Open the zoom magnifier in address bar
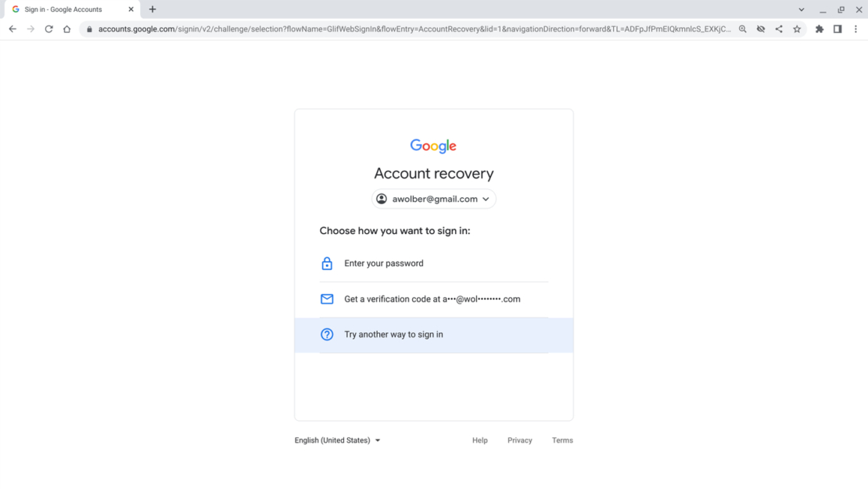868x489 pixels. point(743,29)
